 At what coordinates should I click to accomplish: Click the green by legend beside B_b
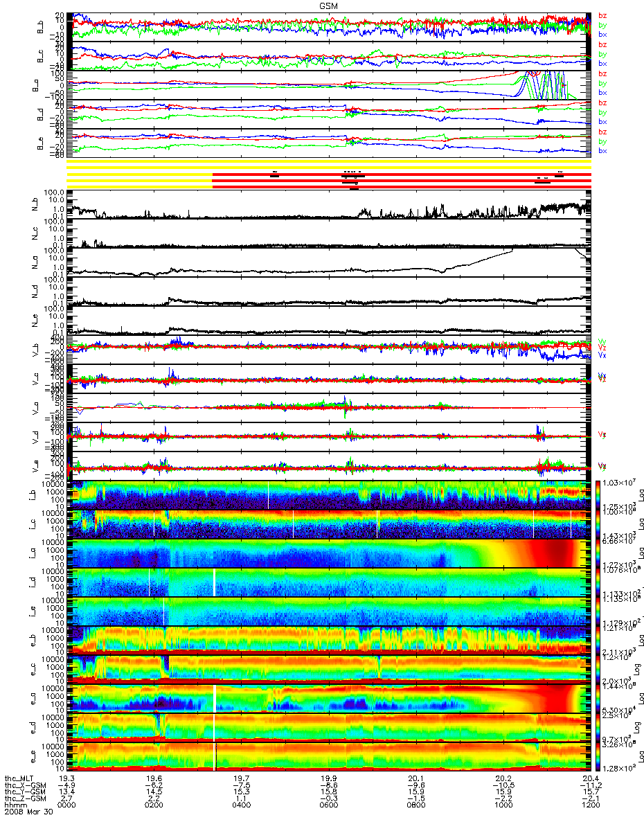pyautogui.click(x=603, y=25)
